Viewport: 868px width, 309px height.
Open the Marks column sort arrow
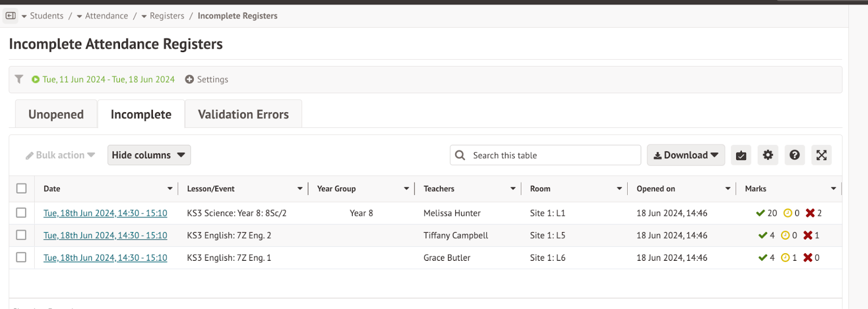833,189
